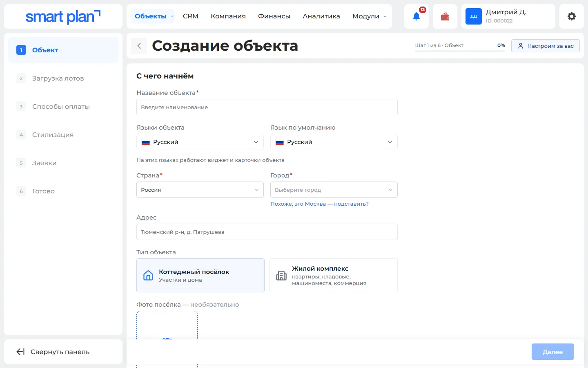This screenshot has width=588, height=368.
Task: Click Настроим за вас button
Action: [x=546, y=46]
